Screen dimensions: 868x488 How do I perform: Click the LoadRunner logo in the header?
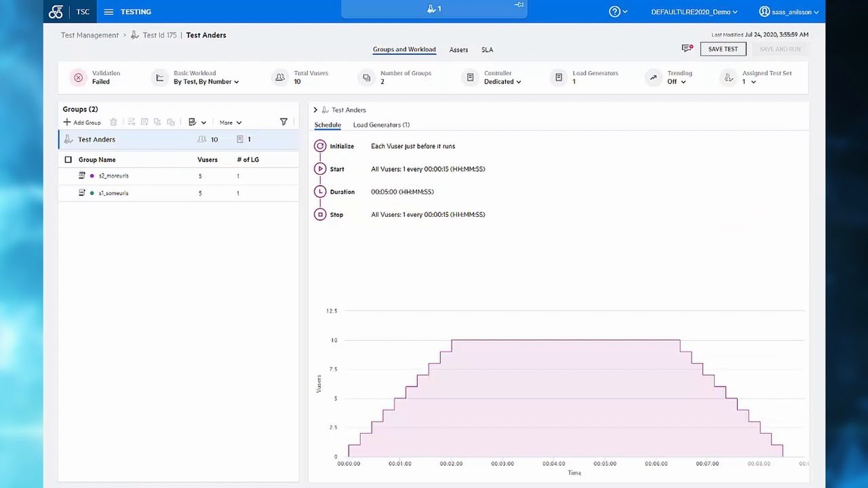(56, 12)
